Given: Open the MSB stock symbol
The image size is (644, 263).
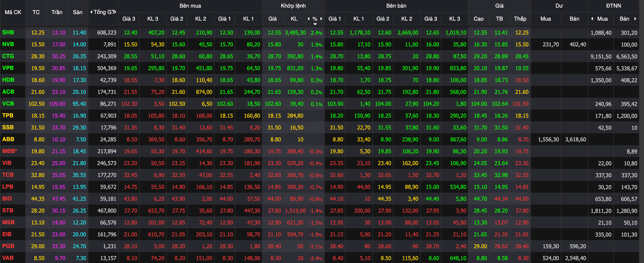Looking at the screenshot, I should (8, 222).
